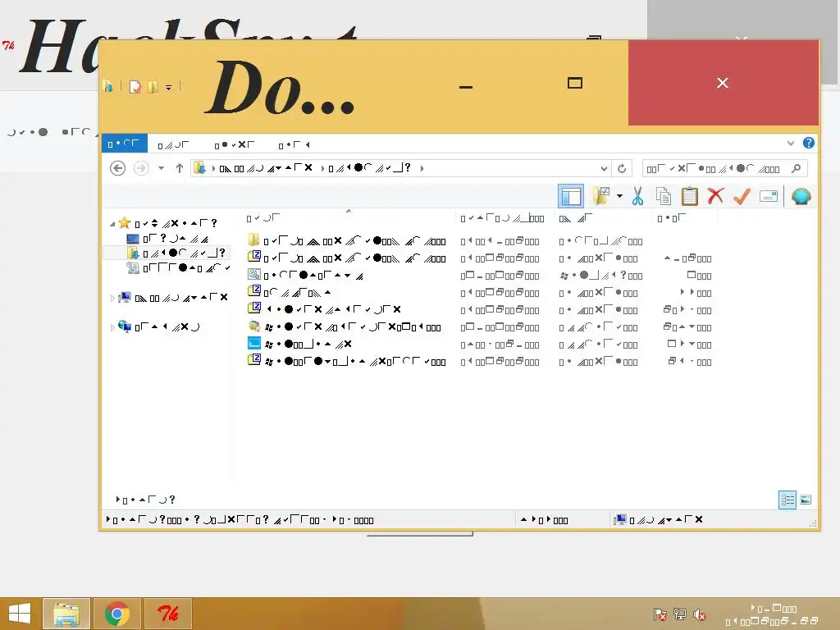This screenshot has width=840, height=630.
Task: Select the installer file with the colorful disc icon
Action: click(x=345, y=326)
